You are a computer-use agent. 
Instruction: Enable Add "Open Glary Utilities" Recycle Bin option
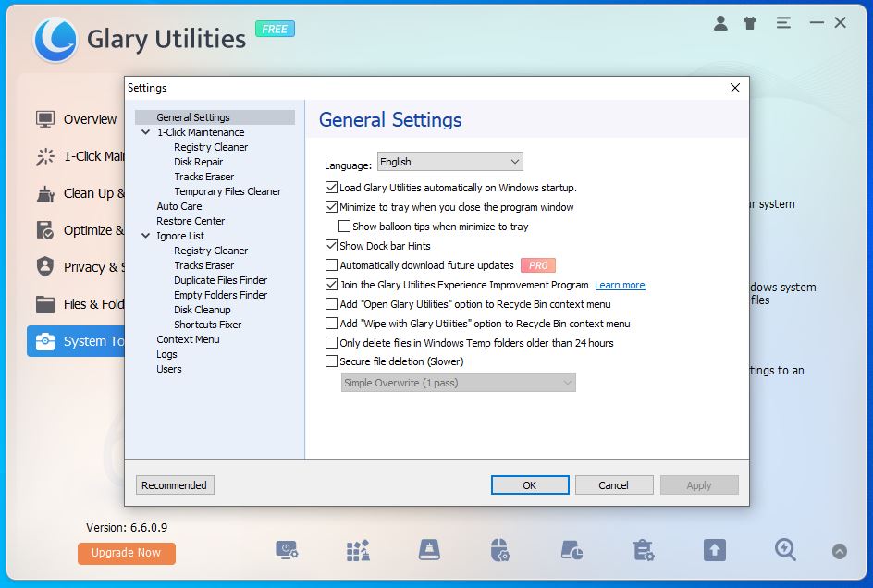pyautogui.click(x=331, y=304)
